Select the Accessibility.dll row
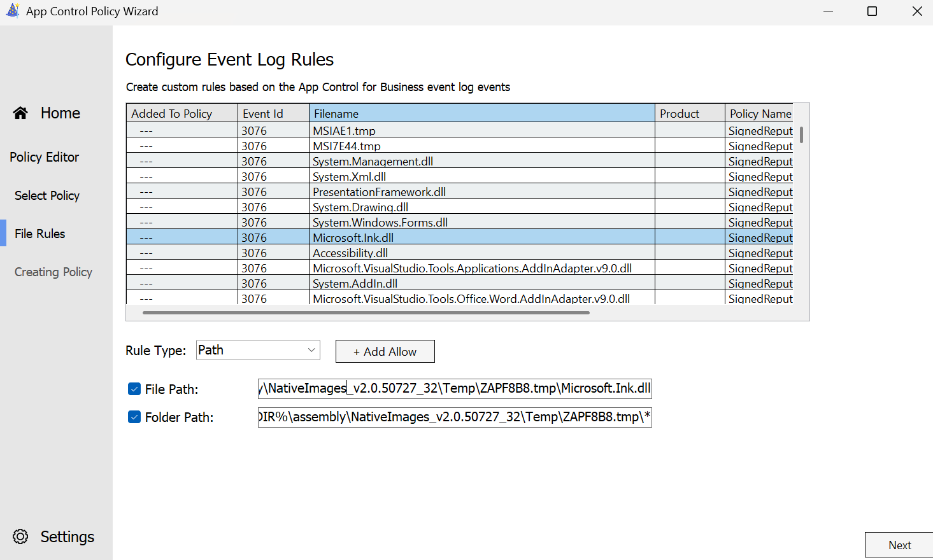Screen dimensions: 933x560 460,253
